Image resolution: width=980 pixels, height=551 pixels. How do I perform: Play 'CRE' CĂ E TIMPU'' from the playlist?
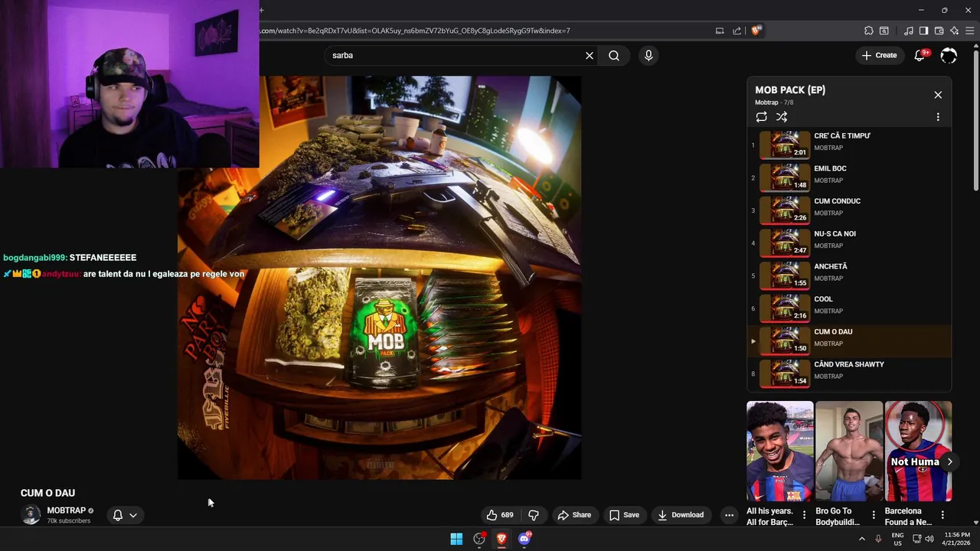tap(849, 145)
